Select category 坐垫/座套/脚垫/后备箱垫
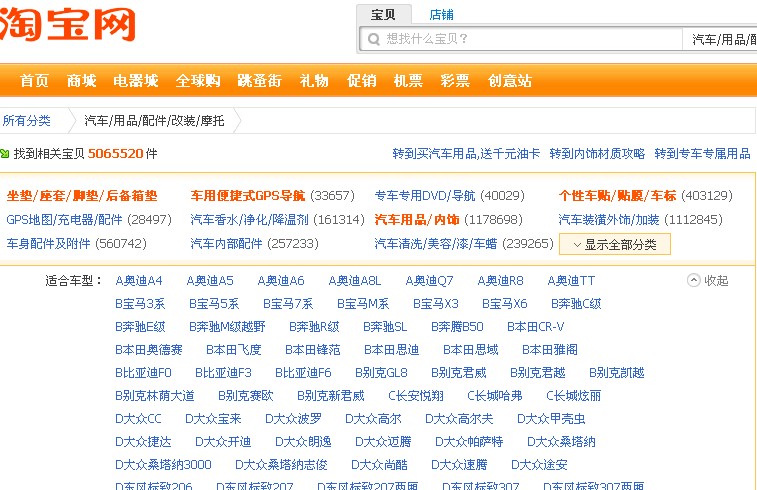 pos(82,196)
